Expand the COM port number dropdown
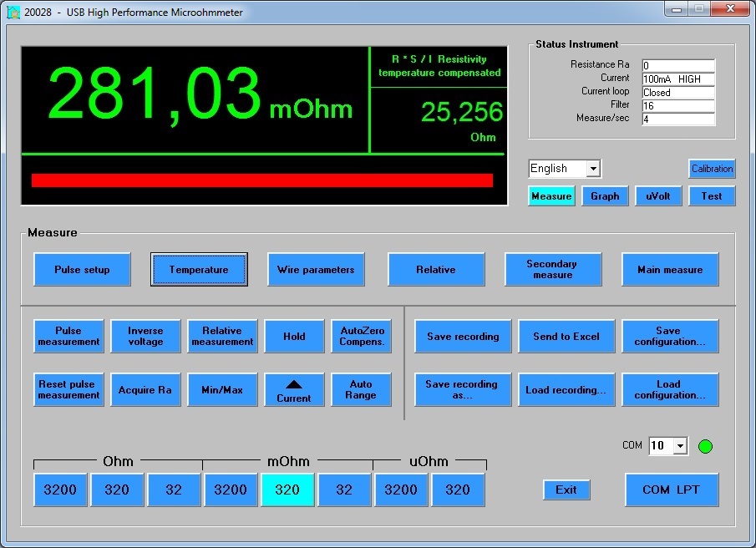This screenshot has height=548, width=756. (x=680, y=446)
